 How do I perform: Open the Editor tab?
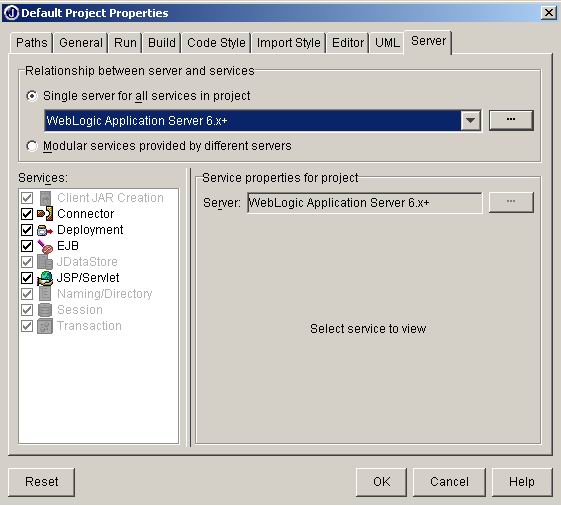pyautogui.click(x=347, y=43)
